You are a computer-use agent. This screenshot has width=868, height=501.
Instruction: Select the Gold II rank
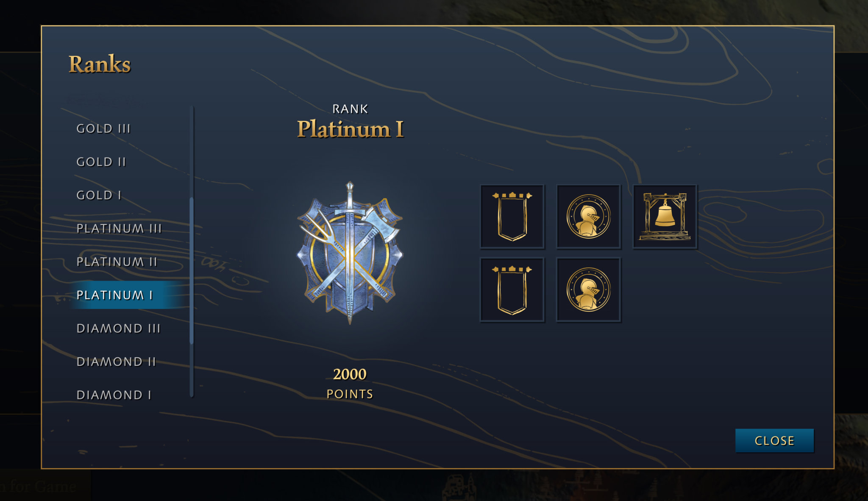(101, 162)
